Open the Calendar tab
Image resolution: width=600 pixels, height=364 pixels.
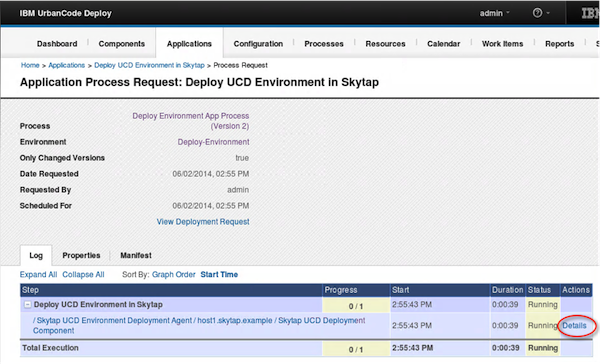[443, 44]
